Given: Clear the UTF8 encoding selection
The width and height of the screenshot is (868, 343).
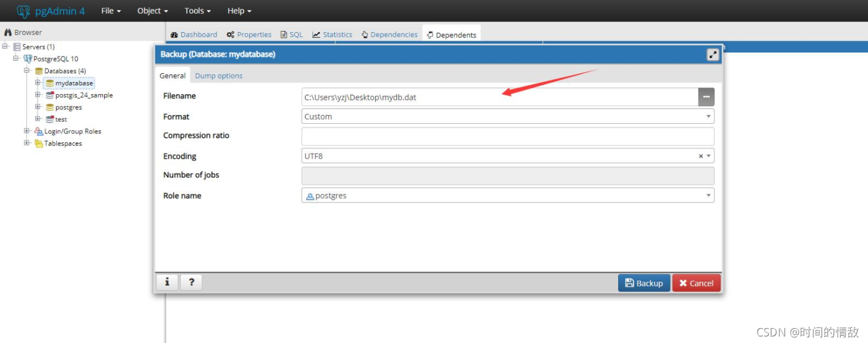Looking at the screenshot, I should click(700, 156).
